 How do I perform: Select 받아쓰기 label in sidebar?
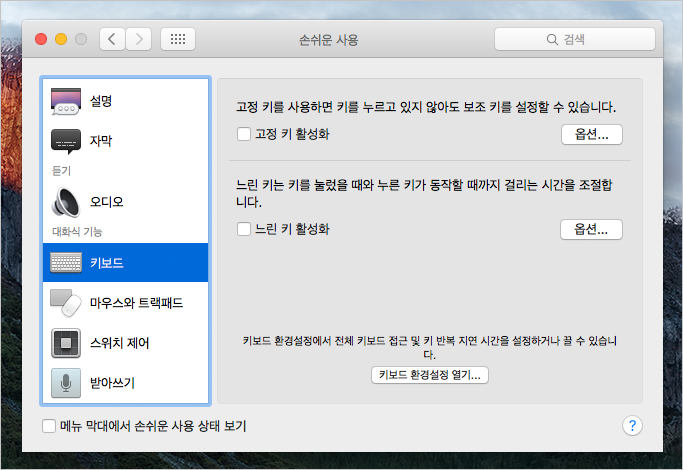click(x=112, y=383)
